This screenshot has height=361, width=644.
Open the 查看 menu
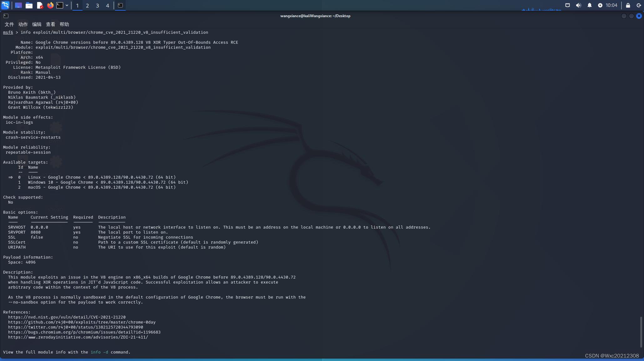coord(50,24)
